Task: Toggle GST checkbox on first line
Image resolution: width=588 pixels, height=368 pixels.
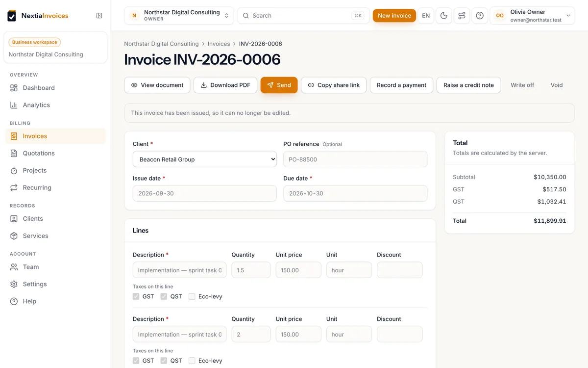Action: point(136,296)
